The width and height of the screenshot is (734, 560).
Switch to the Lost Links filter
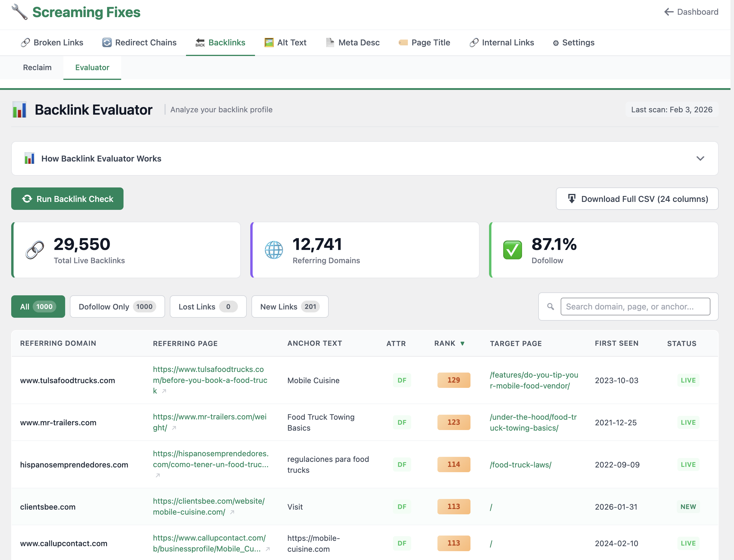[x=208, y=306]
